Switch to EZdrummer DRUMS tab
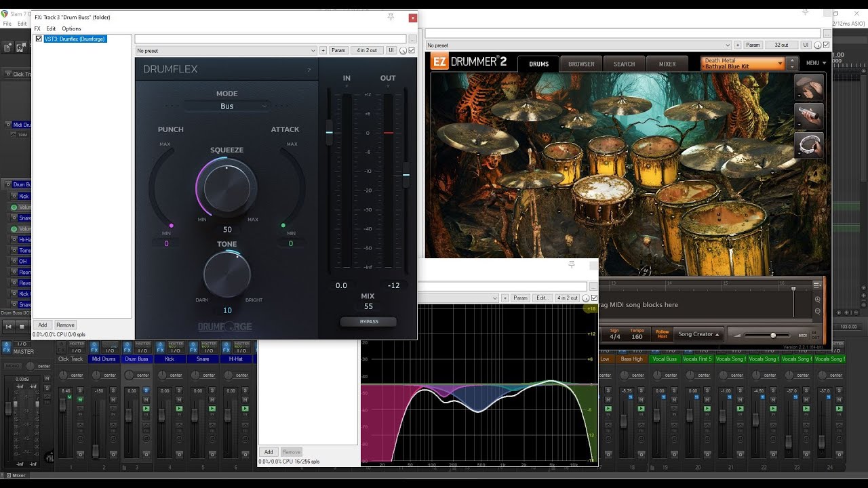The width and height of the screenshot is (868, 488). click(x=539, y=64)
